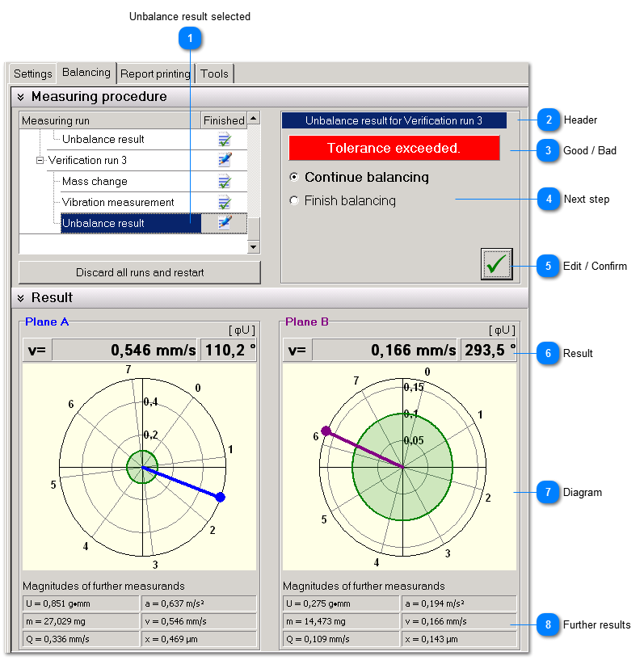Image resolution: width=644 pixels, height=660 pixels.
Task: Click blue callout marker 7 for Diagram
Action: (x=548, y=492)
